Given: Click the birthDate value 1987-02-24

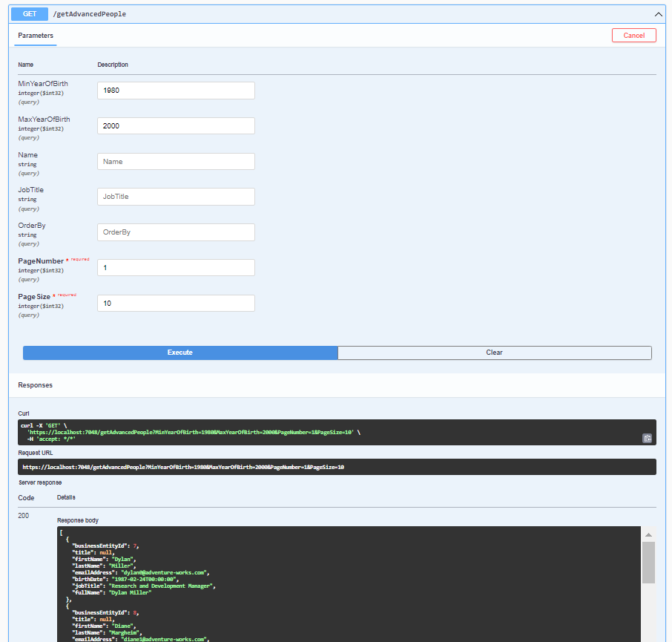Looking at the screenshot, I should click(144, 580).
